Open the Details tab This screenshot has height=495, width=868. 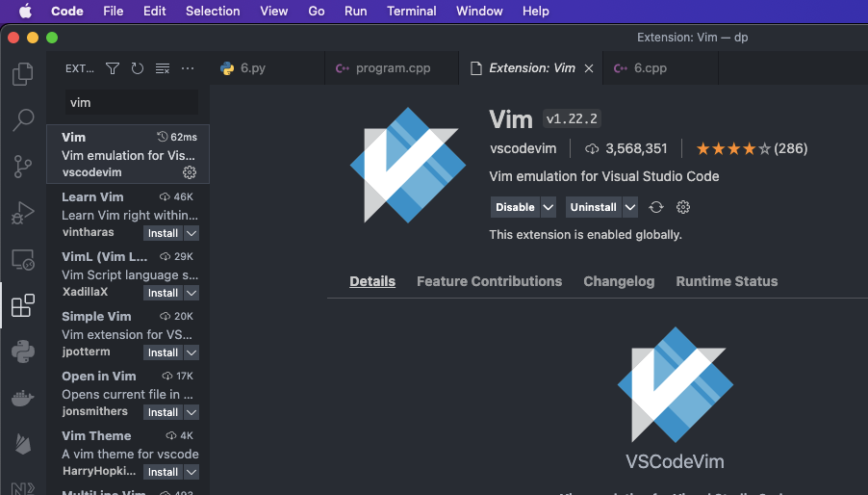372,281
